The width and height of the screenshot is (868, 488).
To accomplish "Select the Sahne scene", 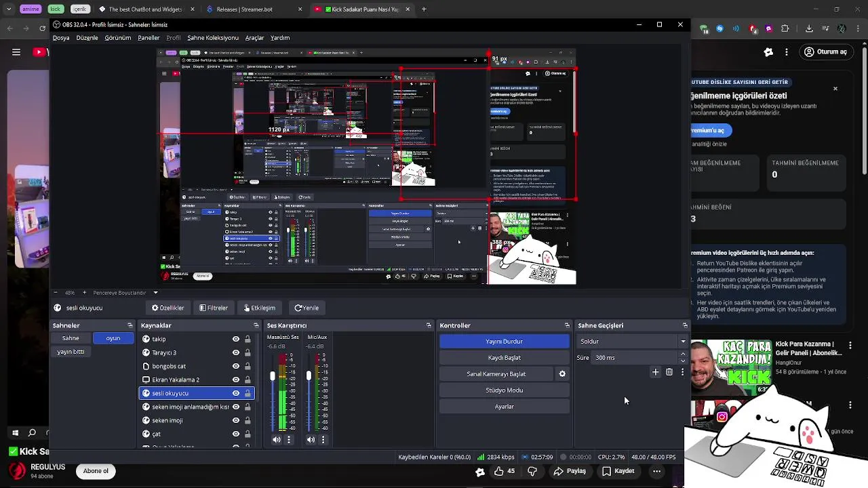I will (x=71, y=338).
